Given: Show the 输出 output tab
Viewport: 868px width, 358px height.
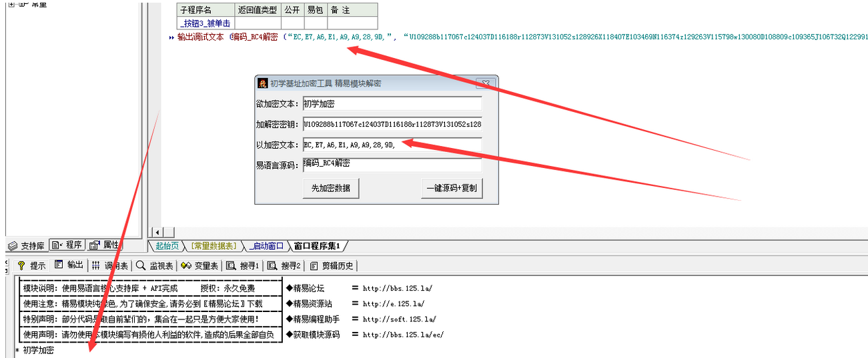Looking at the screenshot, I should (x=69, y=265).
